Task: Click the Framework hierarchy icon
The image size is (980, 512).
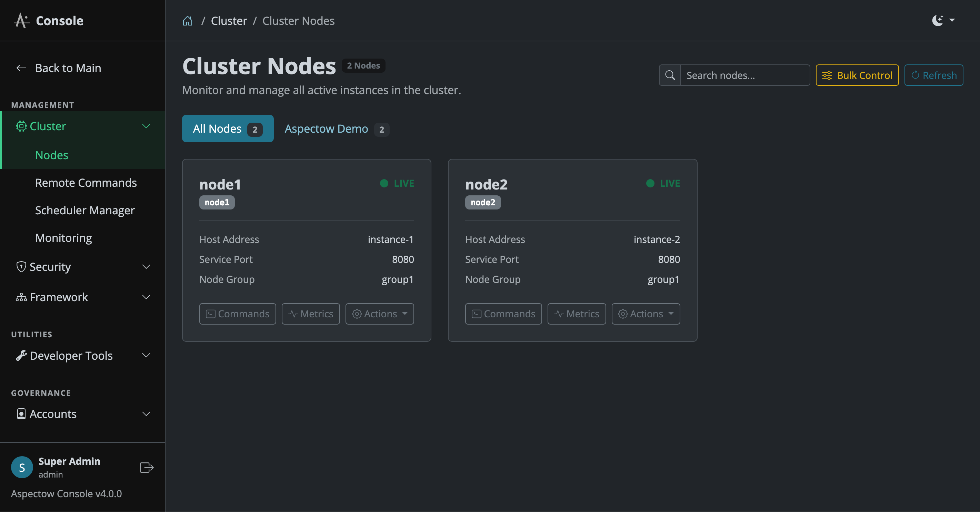Action: (21, 297)
